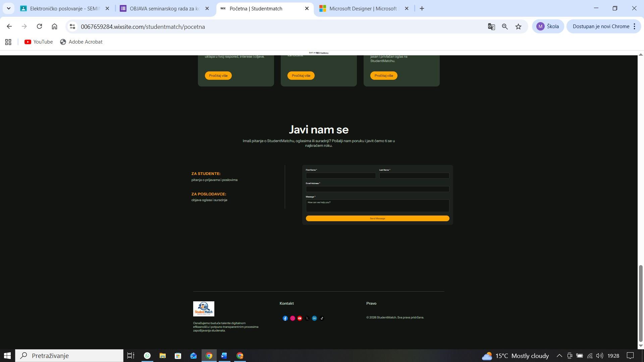Switch to the Elektroničko poslovanje tab
644x362 pixels.
coord(64,8)
